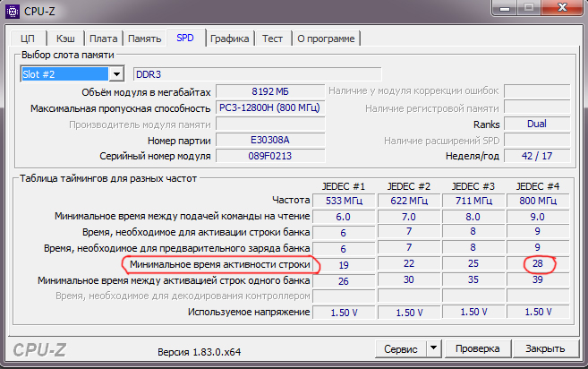Click the circled value 28 in JEDEC #4
This screenshot has width=588, height=369.
click(538, 263)
